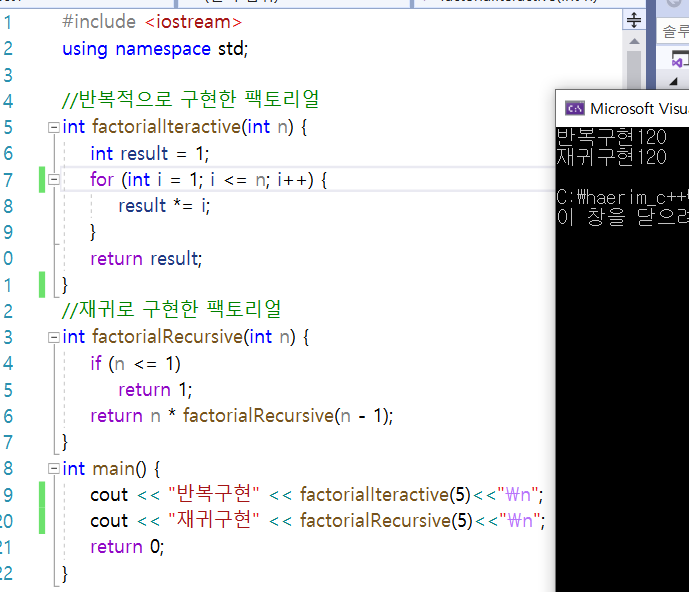Click 'factorialIteractive(5)' call in main

385,495
